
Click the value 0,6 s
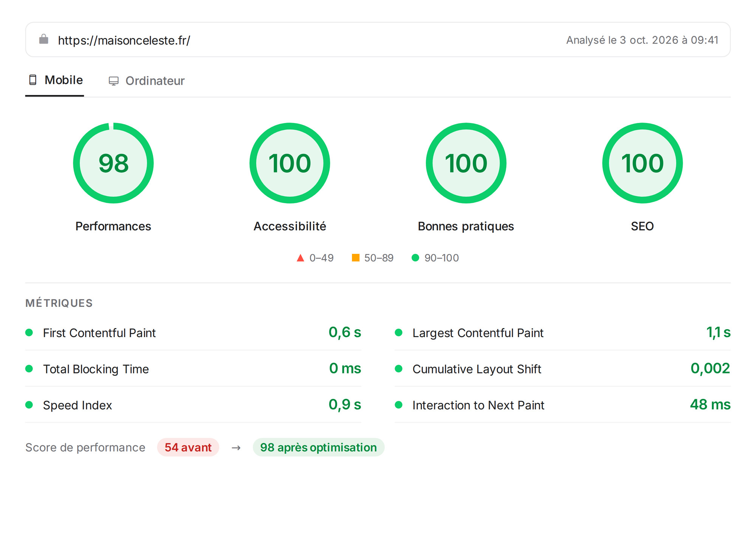(345, 333)
